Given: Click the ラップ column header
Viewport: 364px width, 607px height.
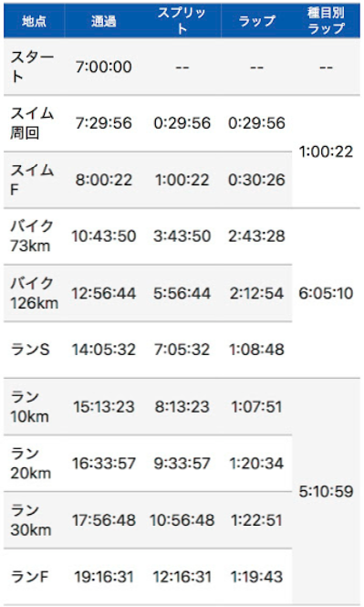Looking at the screenshot, I should 257,21.
